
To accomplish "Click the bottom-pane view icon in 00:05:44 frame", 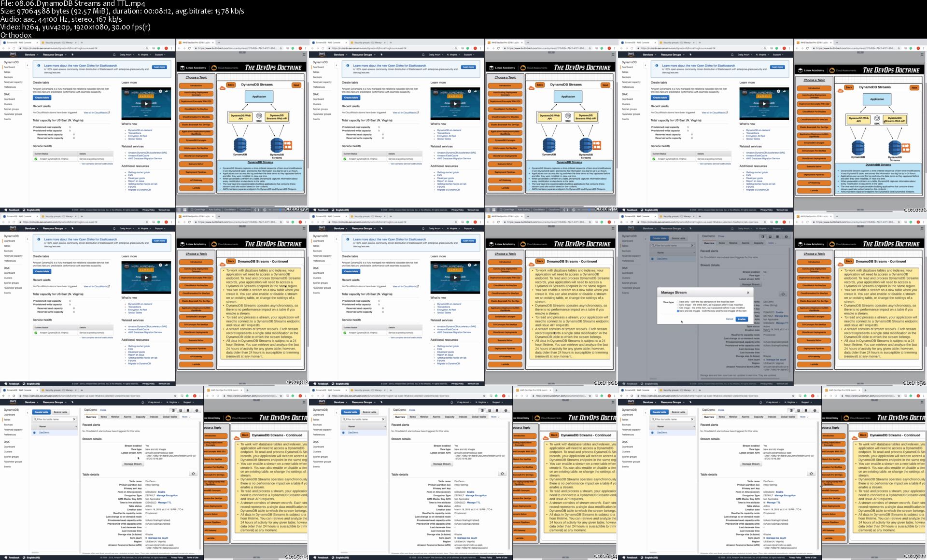I will pos(181,410).
